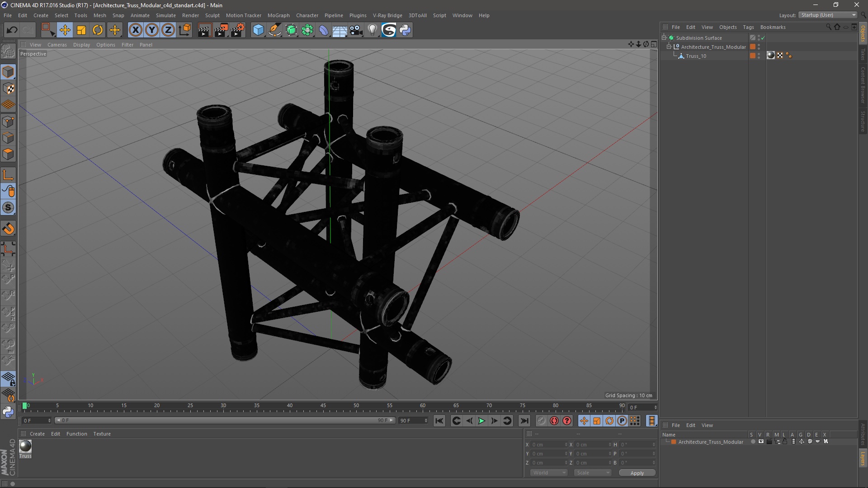Image resolution: width=868 pixels, height=488 pixels.
Task: Select the Rotate tool icon
Action: (x=98, y=30)
